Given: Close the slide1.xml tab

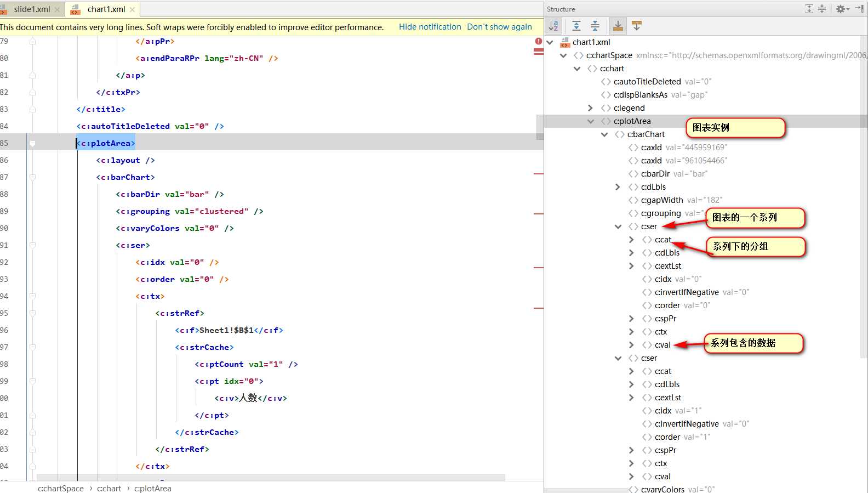Looking at the screenshot, I should coord(58,9).
